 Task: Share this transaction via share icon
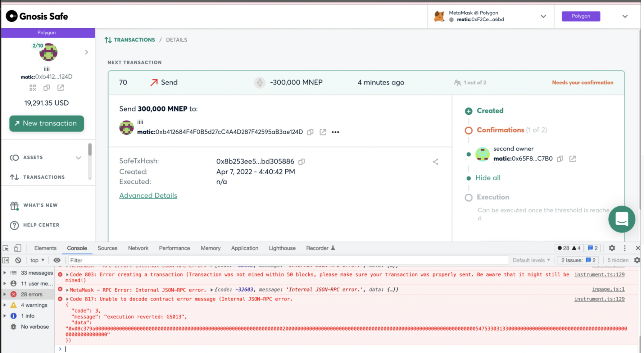coord(436,162)
